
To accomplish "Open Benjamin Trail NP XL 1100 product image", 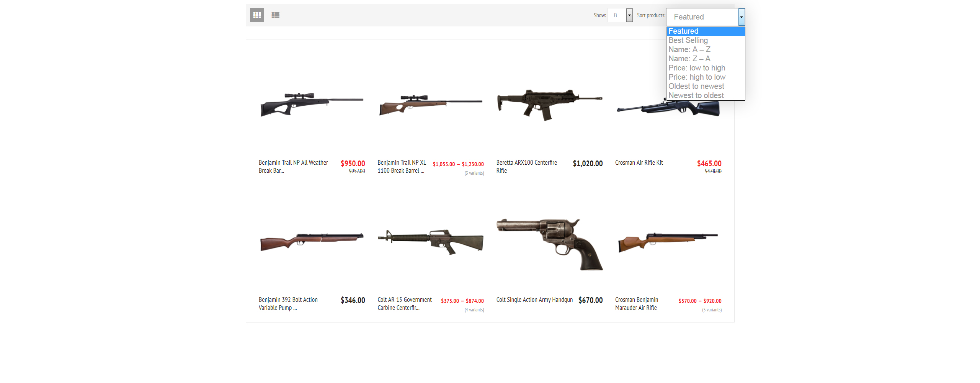I will point(431,105).
